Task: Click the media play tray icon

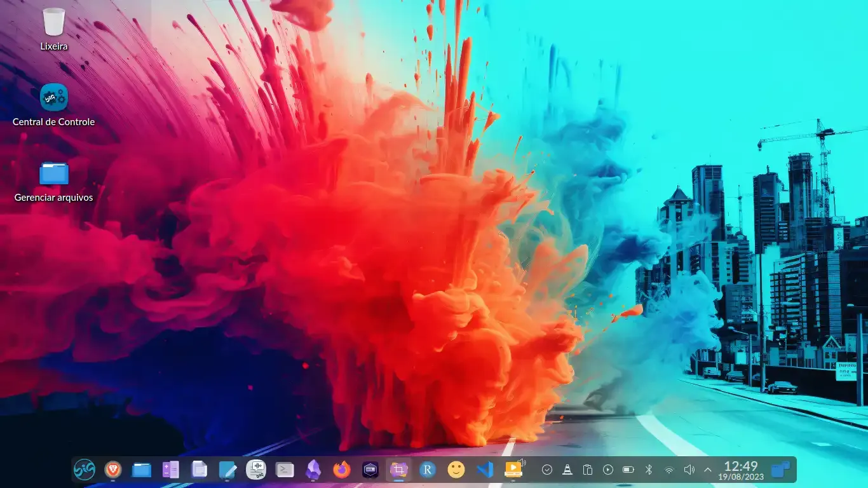Action: point(608,470)
